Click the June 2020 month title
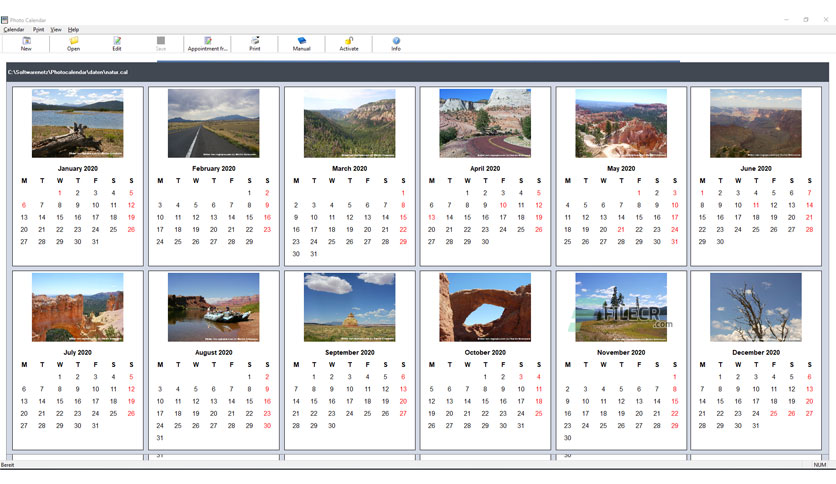Image resolution: width=836 pixels, height=484 pixels. tap(755, 168)
